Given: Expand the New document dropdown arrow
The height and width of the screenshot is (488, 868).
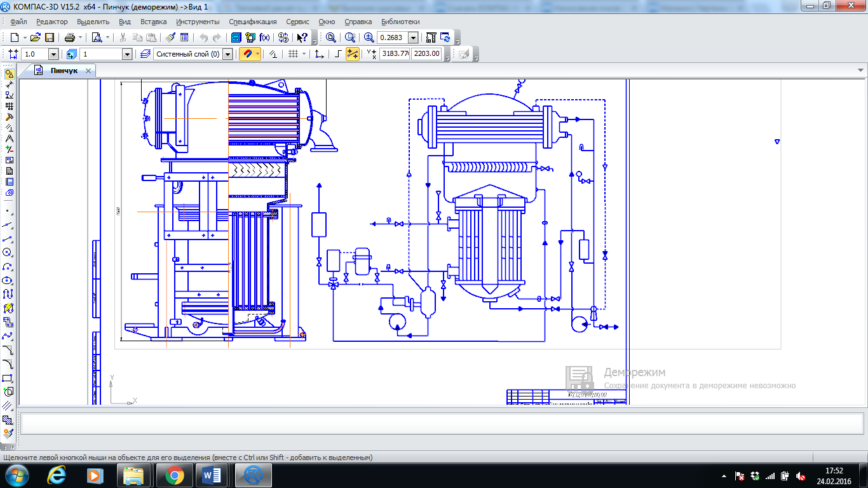Looking at the screenshot, I should (x=24, y=37).
